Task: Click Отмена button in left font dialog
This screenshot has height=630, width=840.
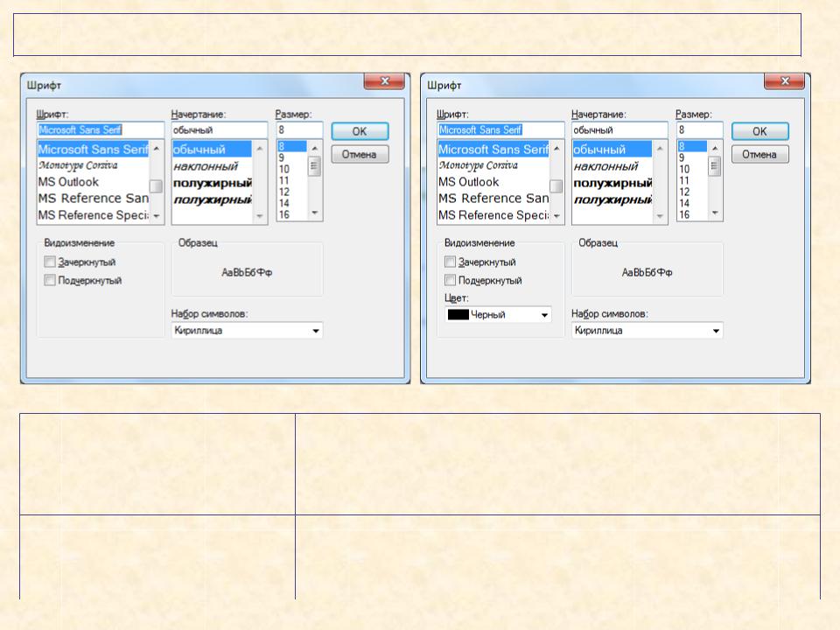Action: pos(360,154)
